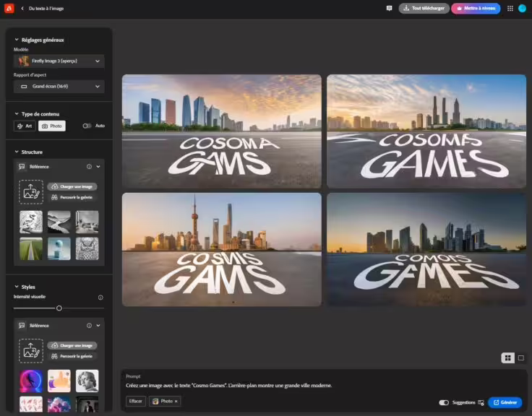Select Art content type
This screenshot has width=532, height=416.
25,126
